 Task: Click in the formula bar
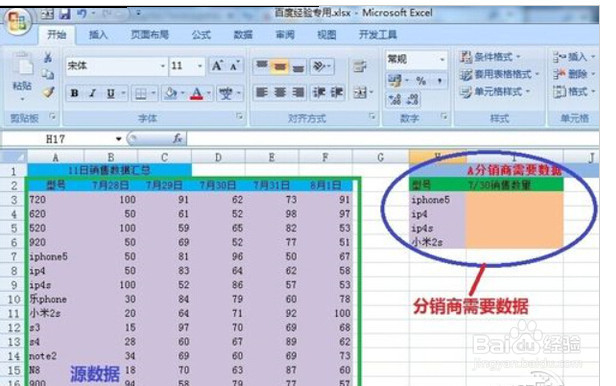tap(393, 139)
